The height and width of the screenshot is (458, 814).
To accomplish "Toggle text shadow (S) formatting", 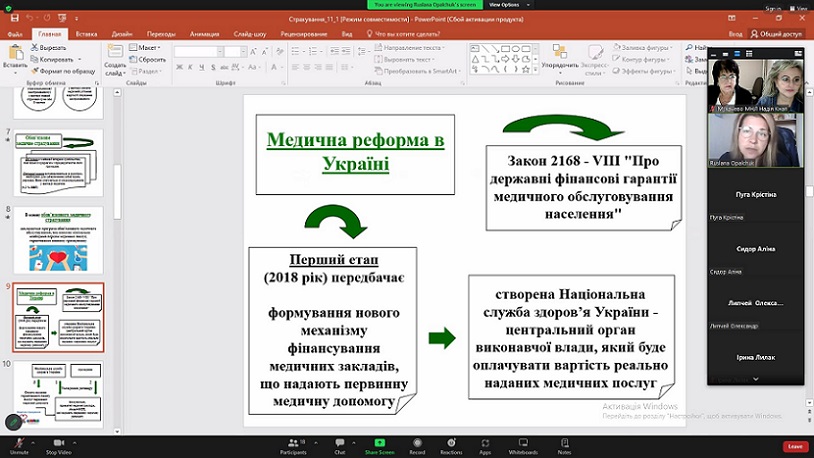I will (213, 67).
